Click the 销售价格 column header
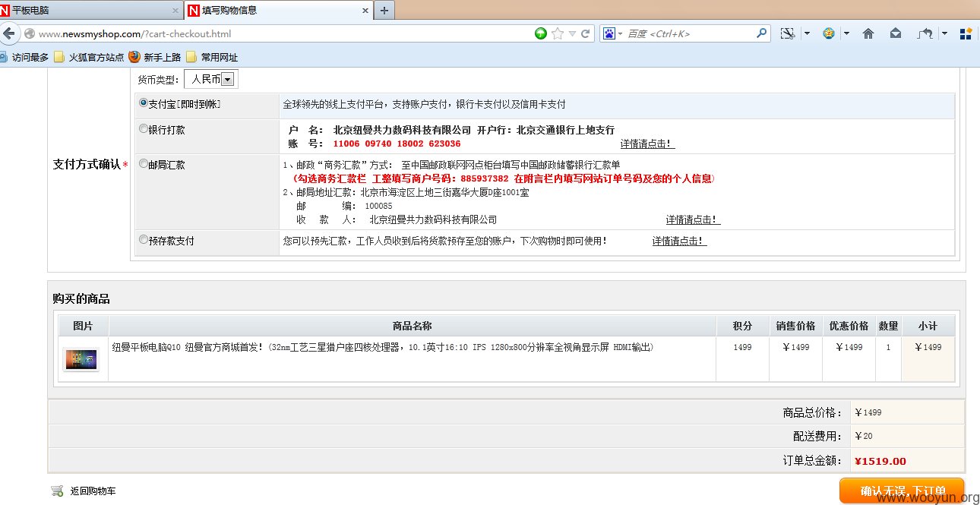The width and height of the screenshot is (980, 505). tap(795, 326)
